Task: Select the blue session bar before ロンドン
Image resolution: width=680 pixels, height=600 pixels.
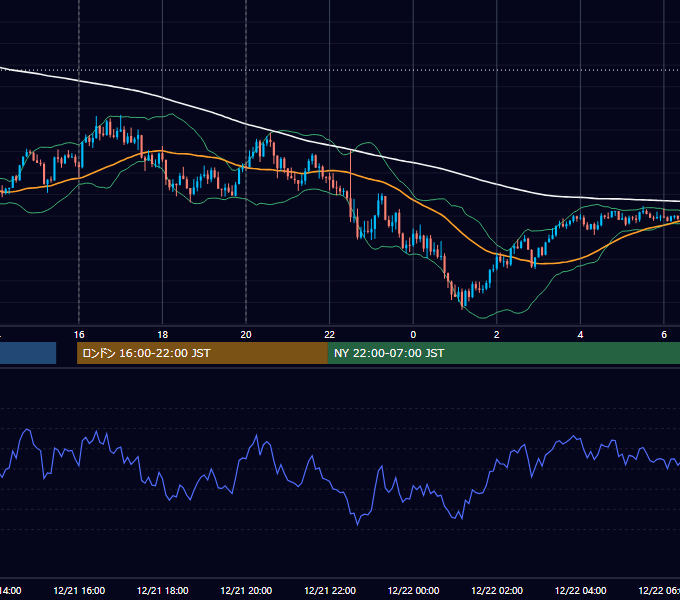Action: click(28, 353)
